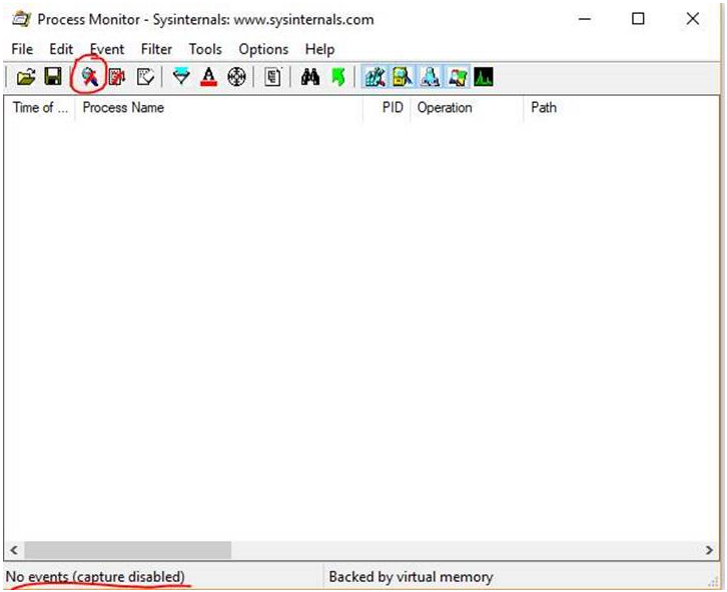Screen dimensions: 727x592
Task: Show the Process Tree icon
Action: click(273, 76)
